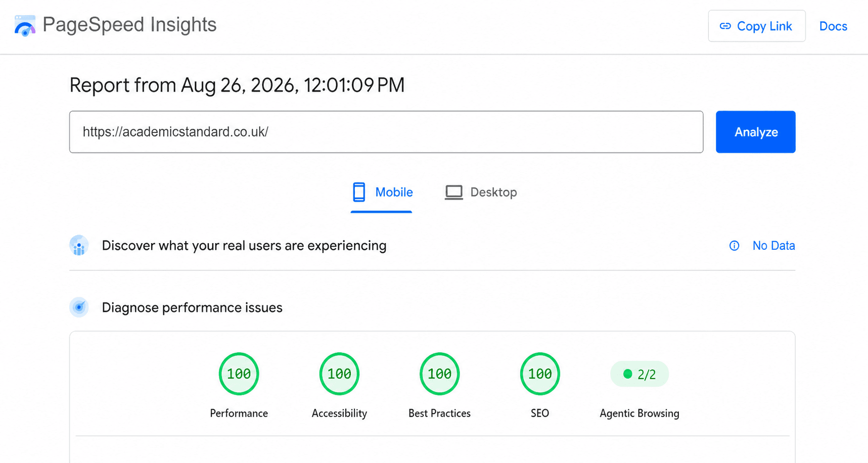Click the PageSpeed Insights logo icon
The width and height of the screenshot is (868, 463).
point(25,25)
